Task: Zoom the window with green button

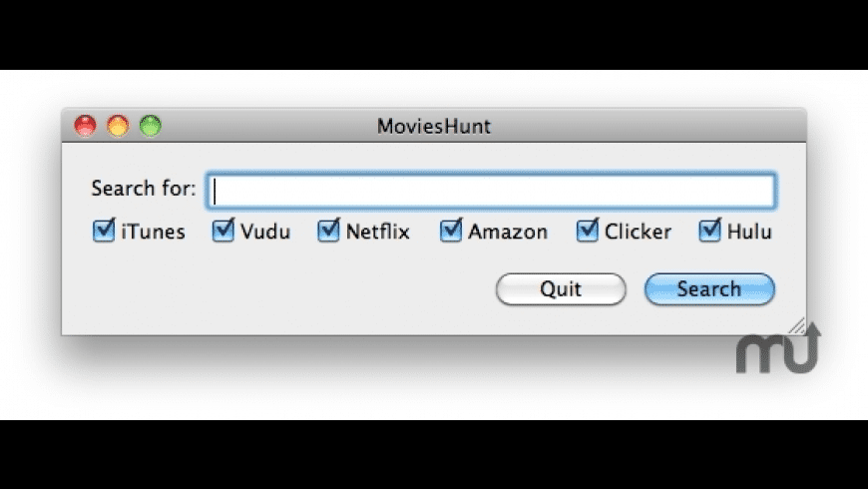Action: pos(150,126)
